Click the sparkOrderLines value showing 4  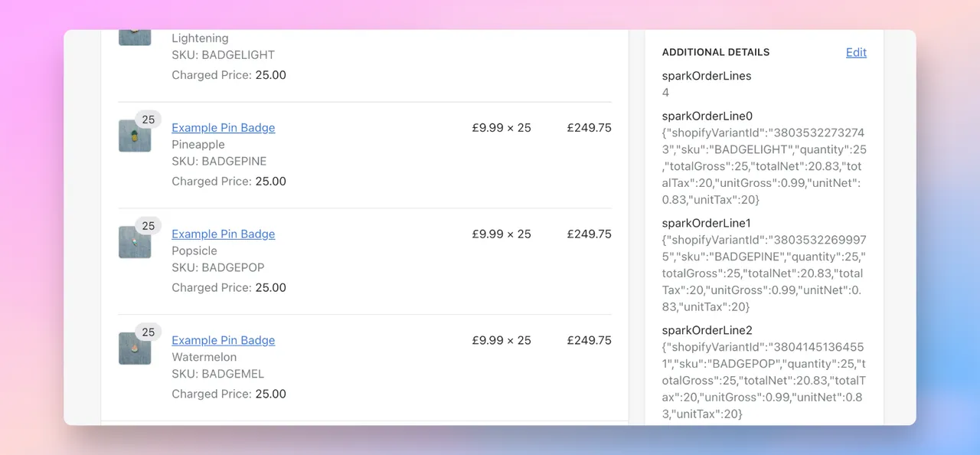[x=665, y=92]
